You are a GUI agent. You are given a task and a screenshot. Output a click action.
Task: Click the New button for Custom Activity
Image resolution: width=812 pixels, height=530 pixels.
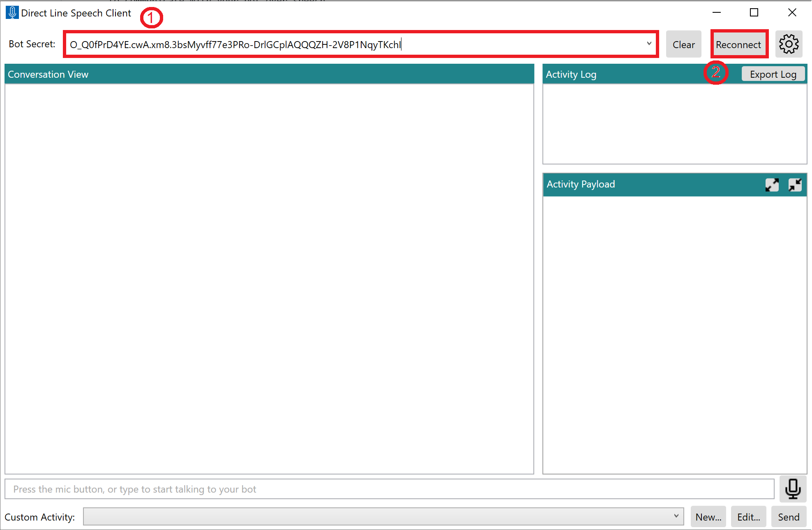[708, 515]
